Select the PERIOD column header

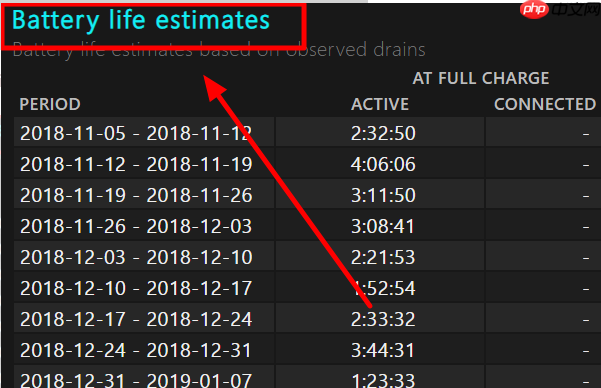[x=50, y=104]
